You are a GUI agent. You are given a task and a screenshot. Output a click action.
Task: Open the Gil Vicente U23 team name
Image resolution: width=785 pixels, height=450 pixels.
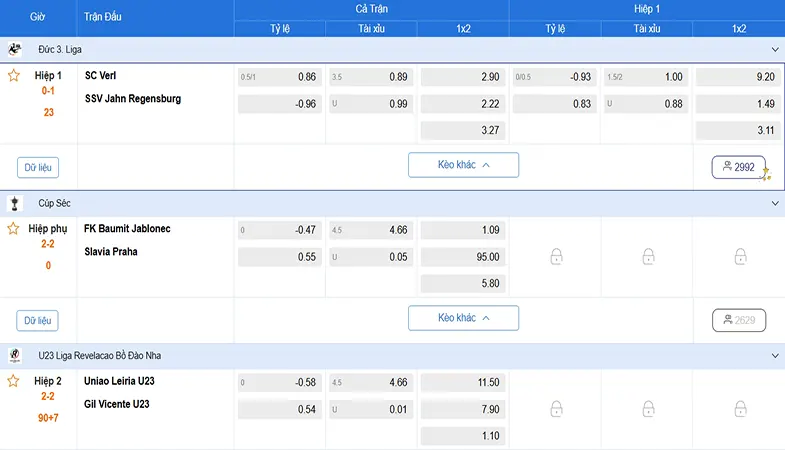(x=117, y=404)
